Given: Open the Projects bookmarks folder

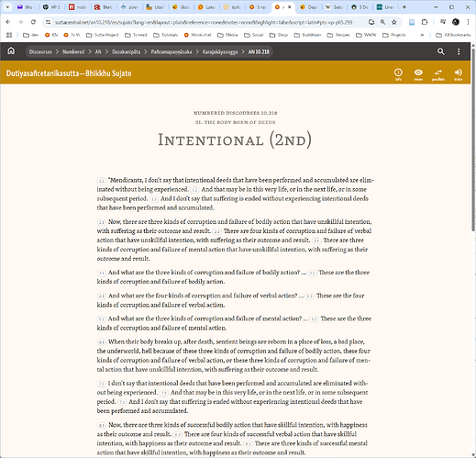Looking at the screenshot, I should tap(394, 35).
